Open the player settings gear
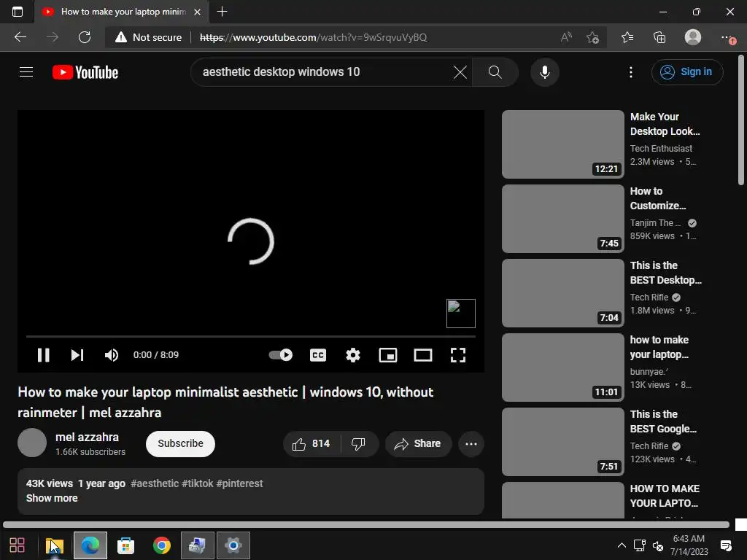 click(x=353, y=355)
